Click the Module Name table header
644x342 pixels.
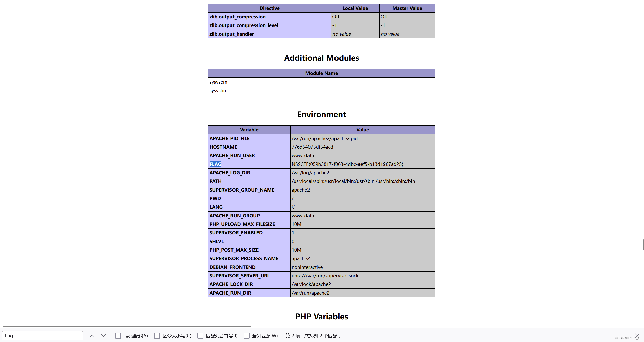321,73
